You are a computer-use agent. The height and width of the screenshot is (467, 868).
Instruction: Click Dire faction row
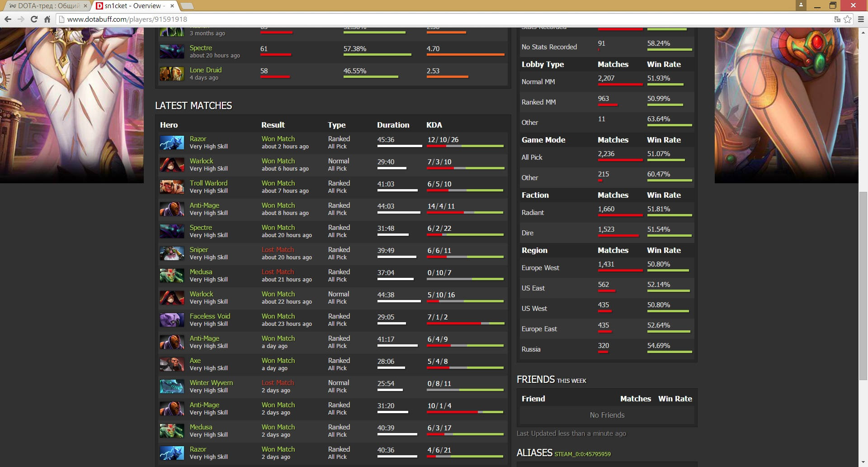tap(607, 233)
